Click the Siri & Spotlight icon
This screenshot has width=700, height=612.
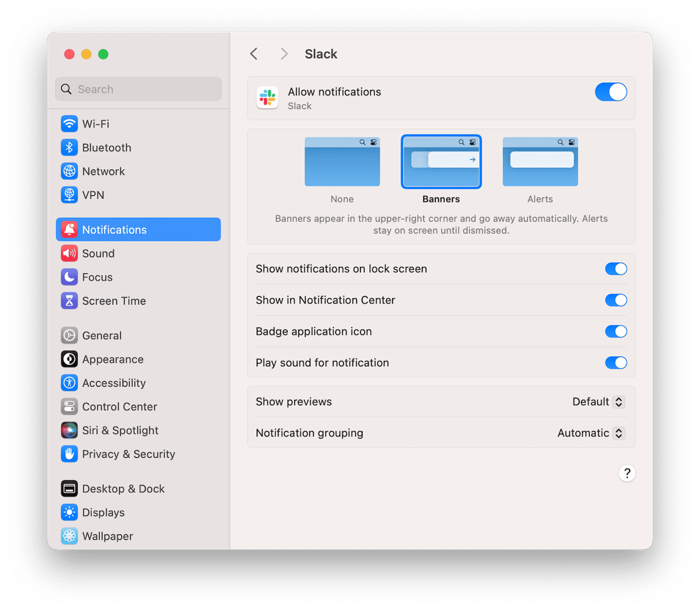[x=69, y=430]
